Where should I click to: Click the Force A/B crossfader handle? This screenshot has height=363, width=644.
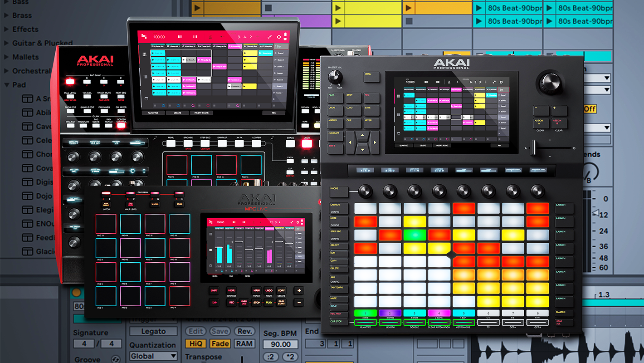(534, 148)
